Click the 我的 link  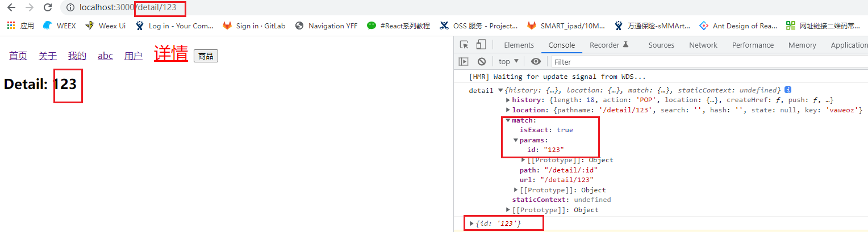[77, 56]
